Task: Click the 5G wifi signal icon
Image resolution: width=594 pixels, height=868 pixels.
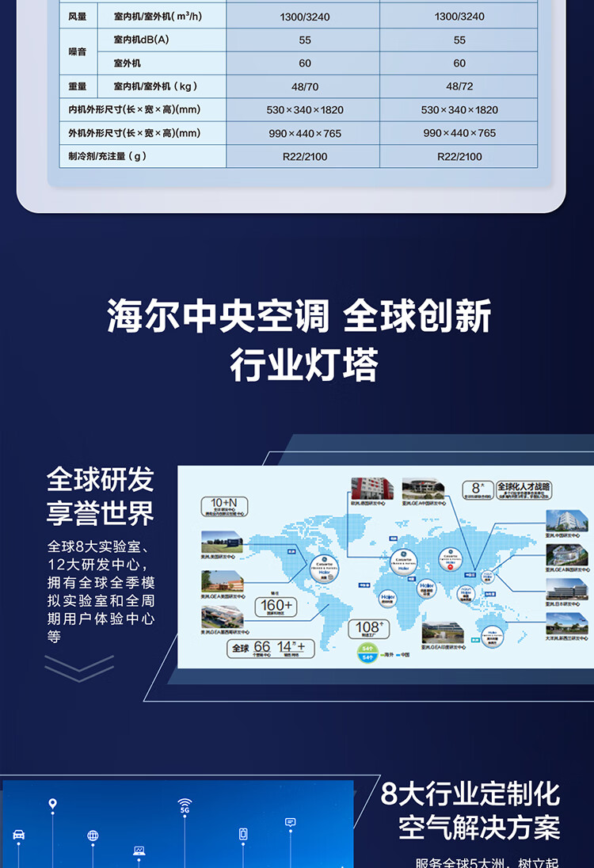Action: coord(185,805)
